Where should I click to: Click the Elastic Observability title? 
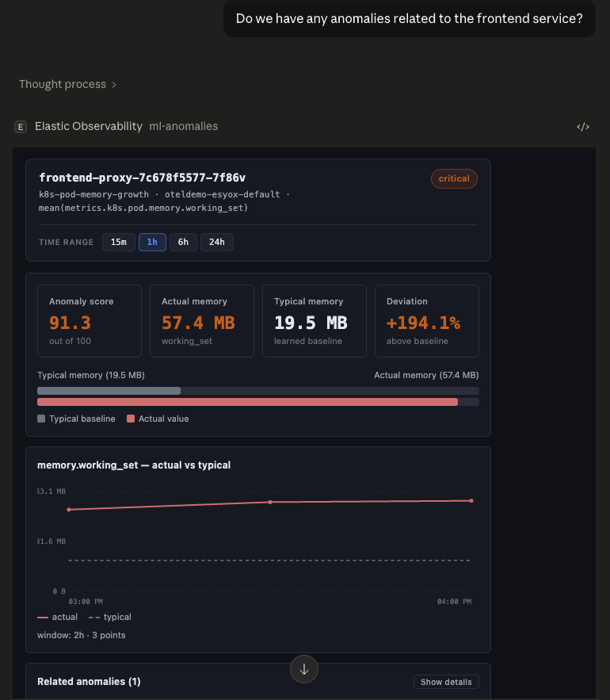click(89, 126)
